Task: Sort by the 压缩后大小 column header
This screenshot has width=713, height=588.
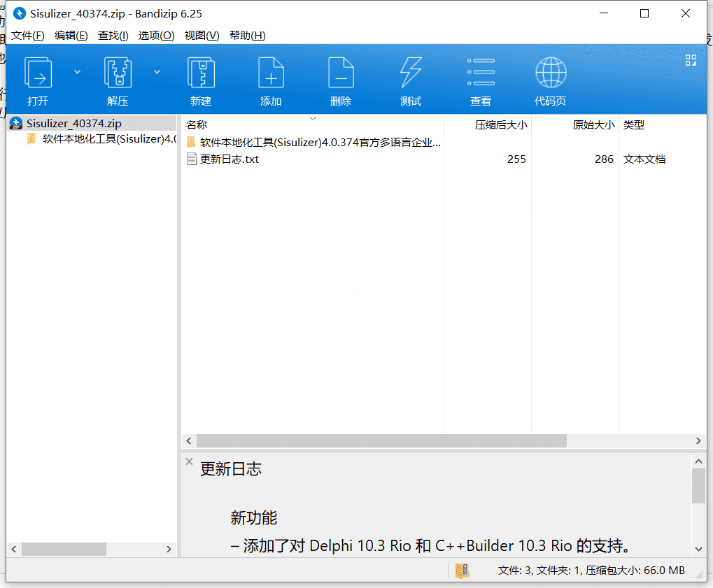Action: pos(501,124)
